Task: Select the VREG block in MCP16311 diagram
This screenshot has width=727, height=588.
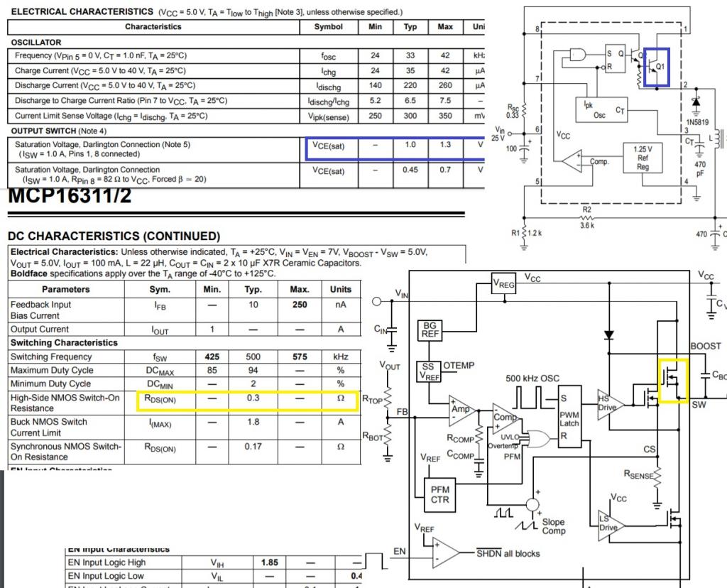Action: pyautogui.click(x=503, y=283)
